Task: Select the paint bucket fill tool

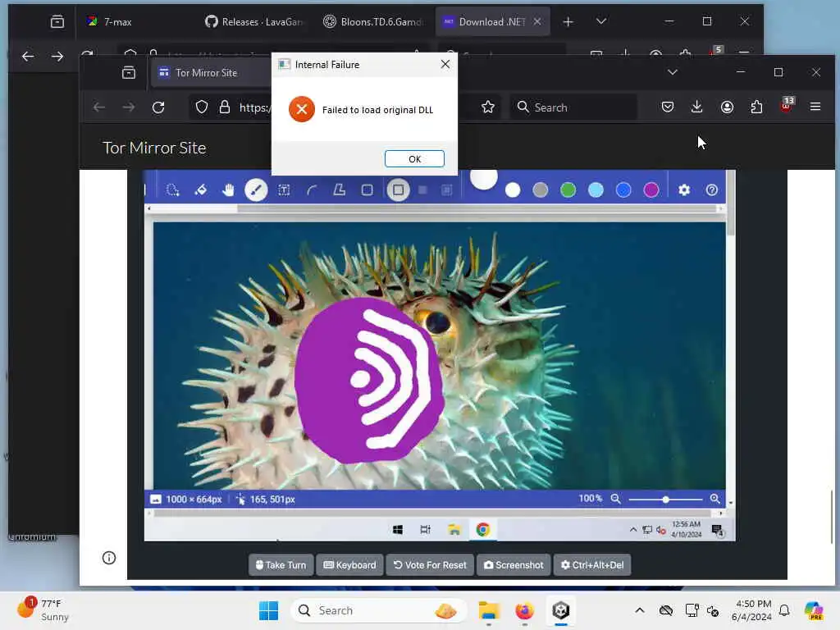Action: 200,189
